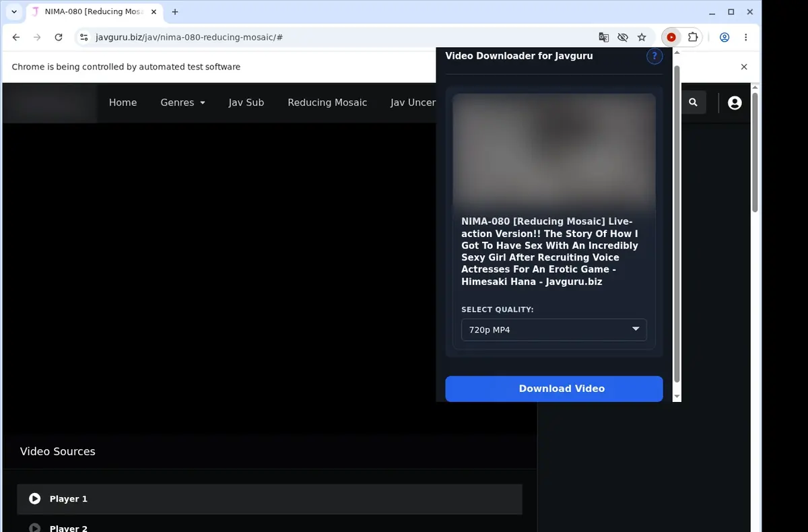This screenshot has height=532, width=808.
Task: Go forward to the next page
Action: point(37,37)
